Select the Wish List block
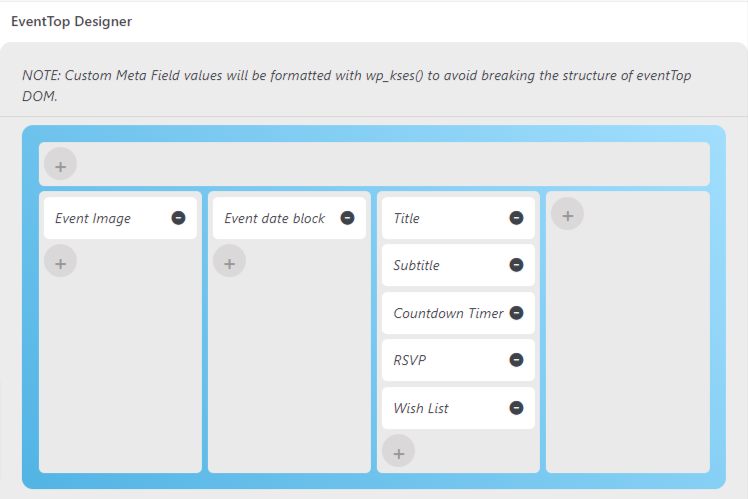748x499 pixels. (x=458, y=408)
